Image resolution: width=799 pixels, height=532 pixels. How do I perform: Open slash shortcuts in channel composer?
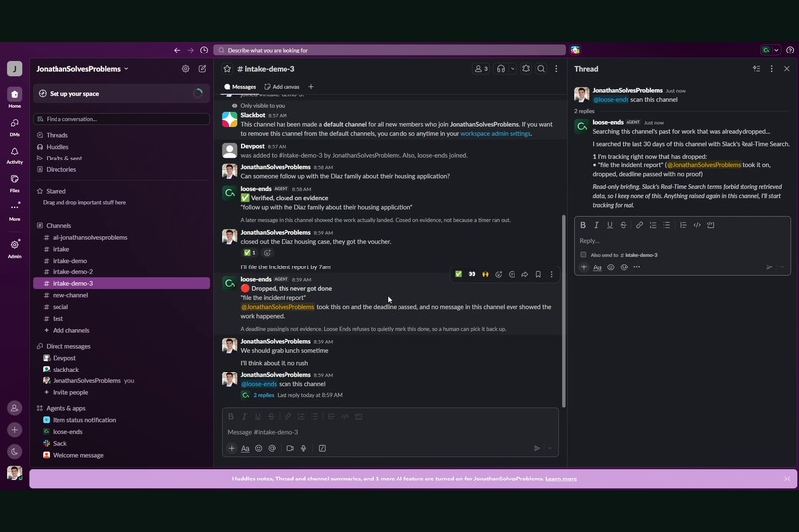322,448
